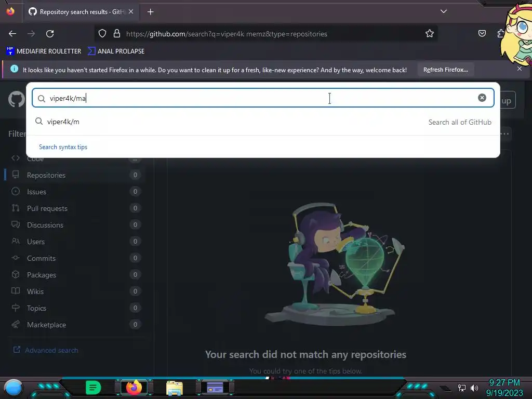This screenshot has width=532, height=399.
Task: Open the extensions puzzle icon
Action: [501, 33]
